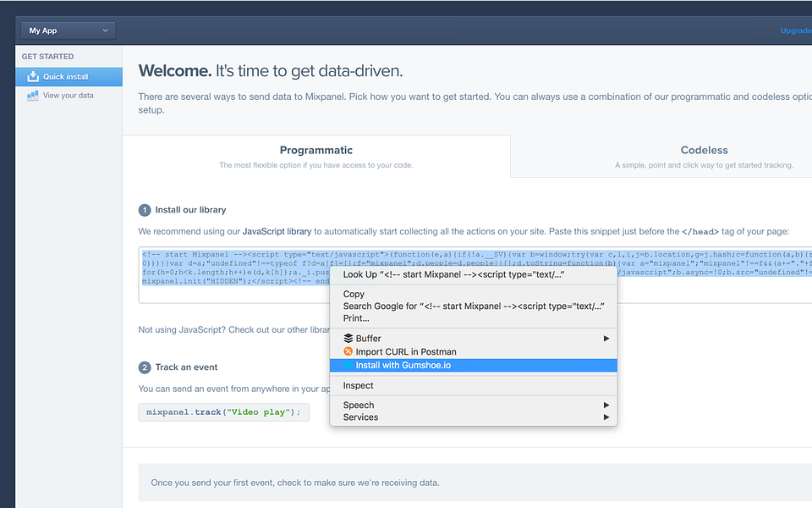812x508 pixels.
Task: Open the JavaScript library link
Action: (277, 231)
